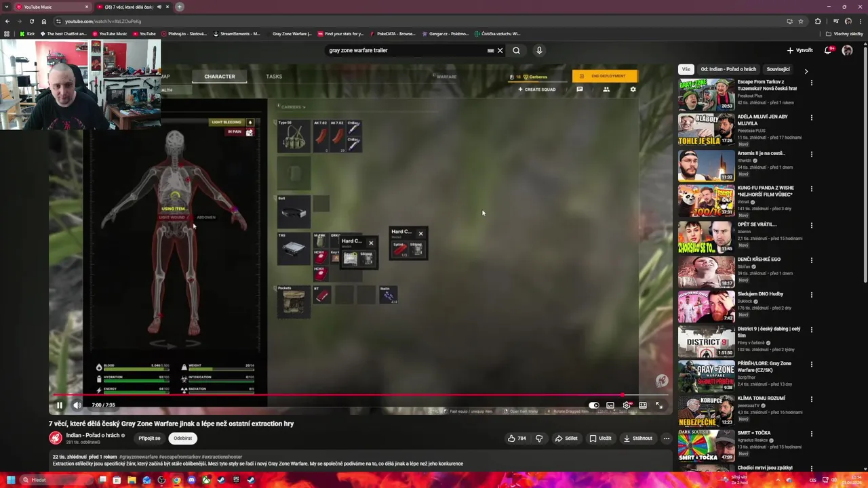Image resolution: width=868 pixels, height=488 pixels.
Task: Toggle subtitles in the video player
Action: (x=610, y=405)
